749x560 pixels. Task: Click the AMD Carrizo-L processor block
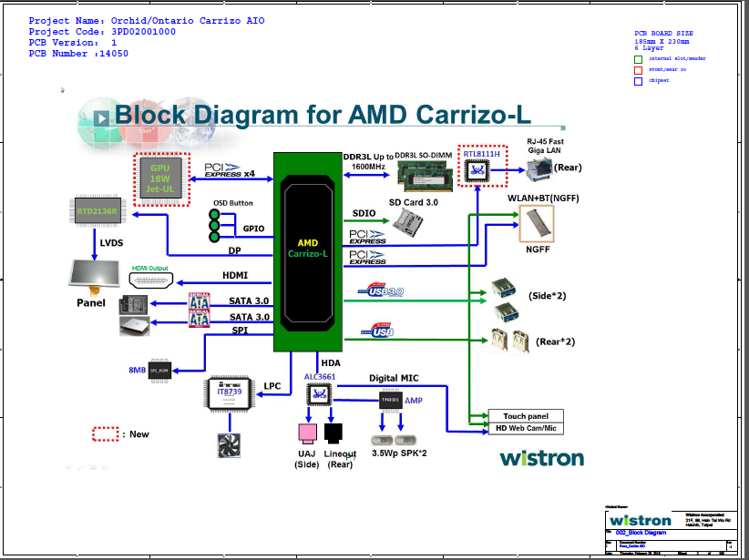pos(308,252)
